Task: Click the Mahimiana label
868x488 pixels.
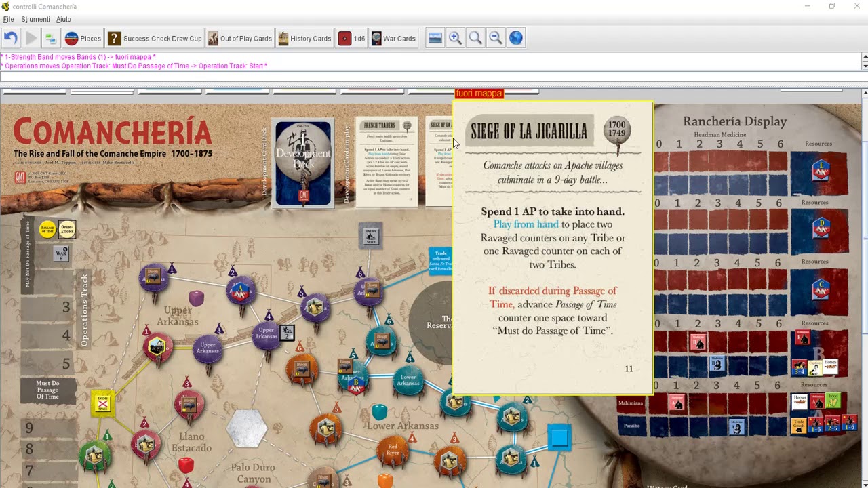Action: click(630, 403)
